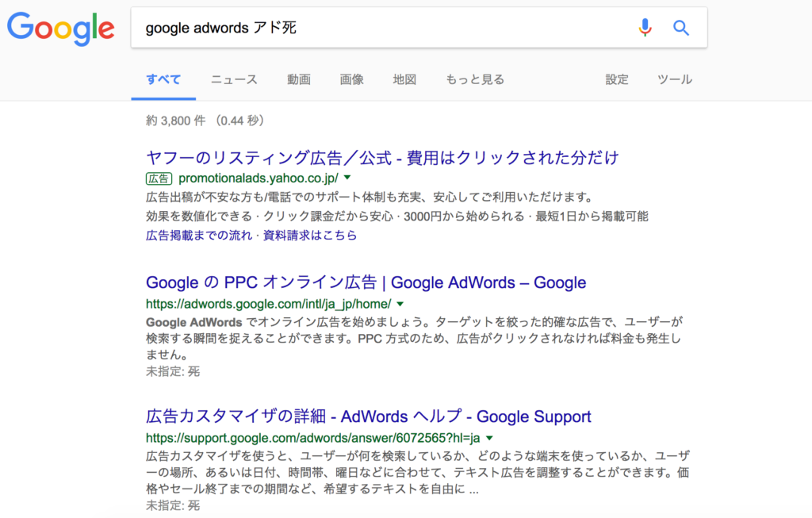
Task: Open the もっと見る menu
Action: click(475, 79)
